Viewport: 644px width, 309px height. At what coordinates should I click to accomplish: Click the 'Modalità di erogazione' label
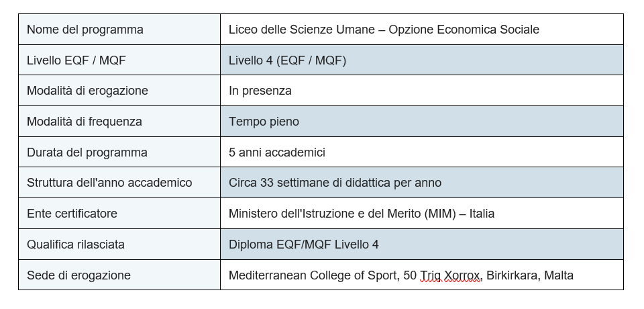87,91
